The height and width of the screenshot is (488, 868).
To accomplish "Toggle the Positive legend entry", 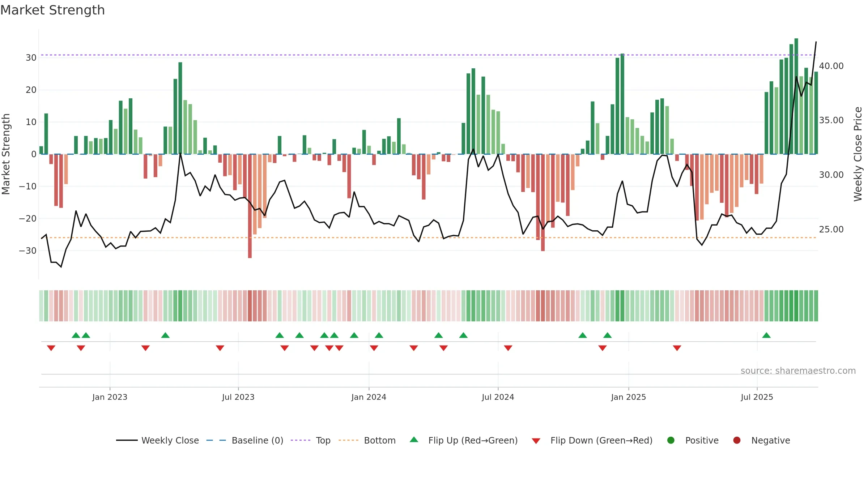I will click(693, 440).
